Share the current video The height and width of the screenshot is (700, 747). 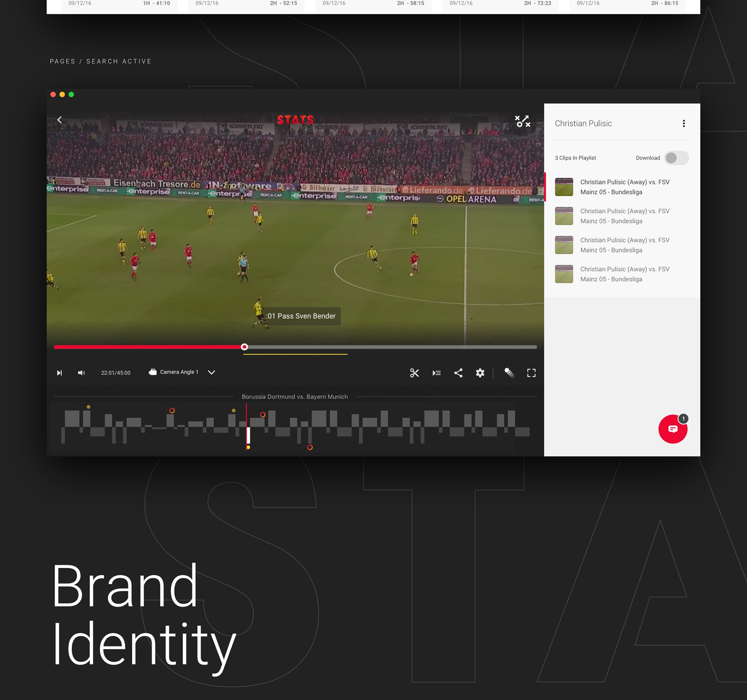pyautogui.click(x=458, y=373)
